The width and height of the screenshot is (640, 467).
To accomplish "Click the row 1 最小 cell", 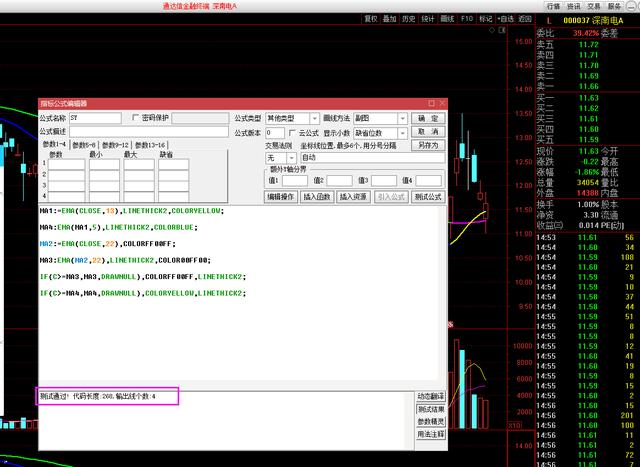I will [x=104, y=164].
